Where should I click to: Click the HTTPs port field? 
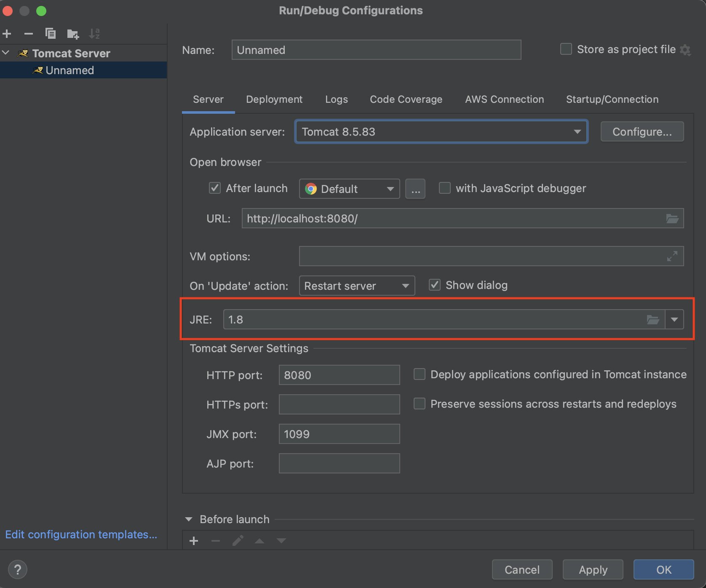340,404
